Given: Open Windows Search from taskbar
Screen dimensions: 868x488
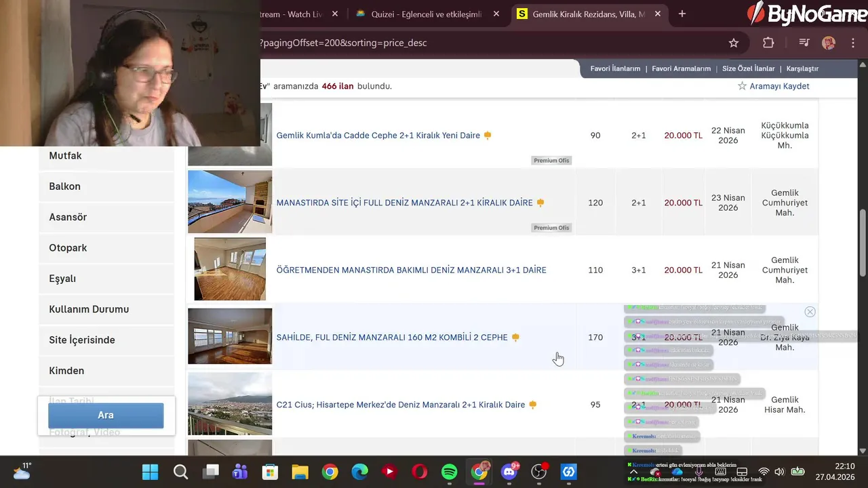Looking at the screenshot, I should tap(180, 472).
